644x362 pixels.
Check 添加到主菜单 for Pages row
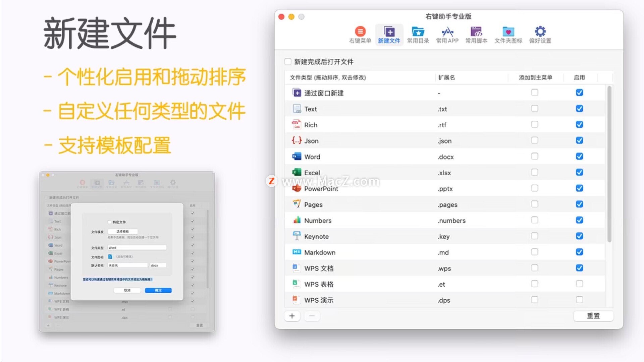535,204
